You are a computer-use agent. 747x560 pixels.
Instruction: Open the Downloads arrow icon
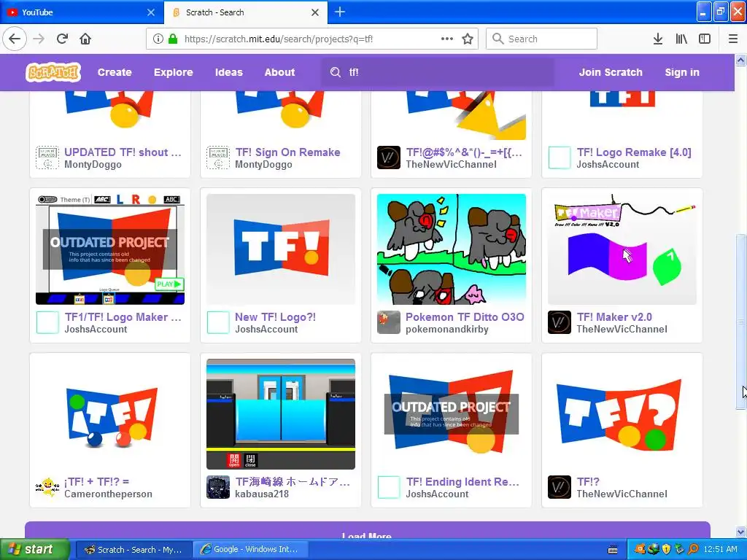tap(658, 39)
